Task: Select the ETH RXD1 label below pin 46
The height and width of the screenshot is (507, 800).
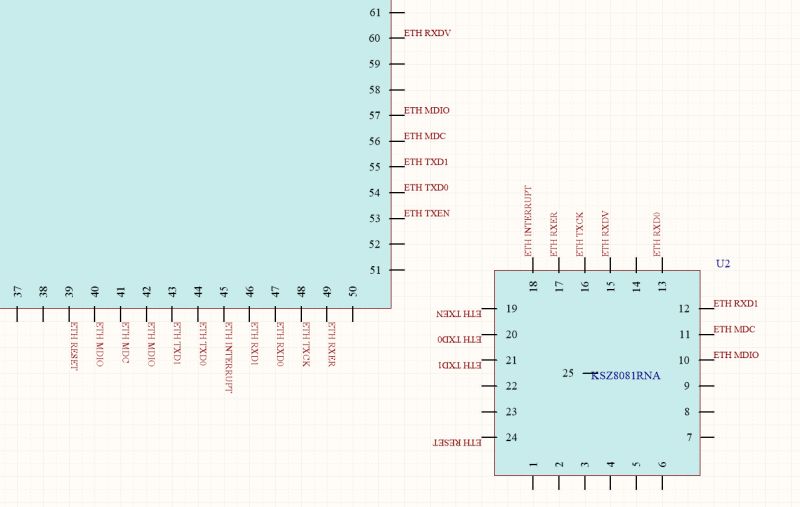Action: 254,343
